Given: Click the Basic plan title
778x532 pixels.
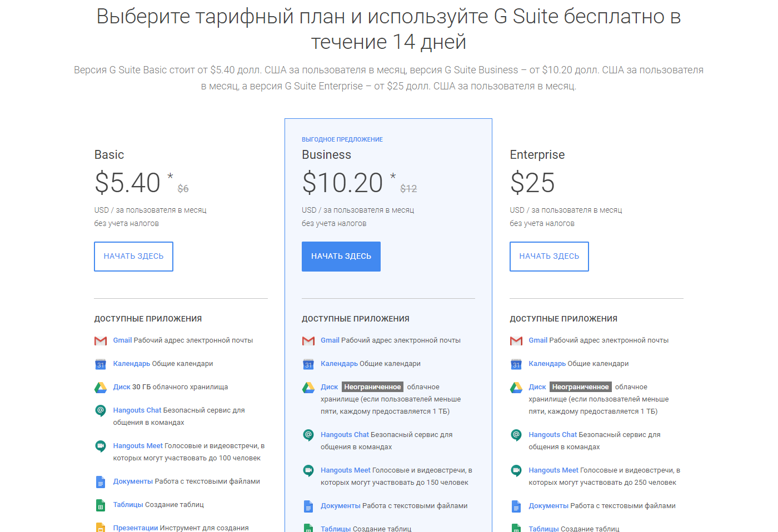Looking at the screenshot, I should (109, 155).
